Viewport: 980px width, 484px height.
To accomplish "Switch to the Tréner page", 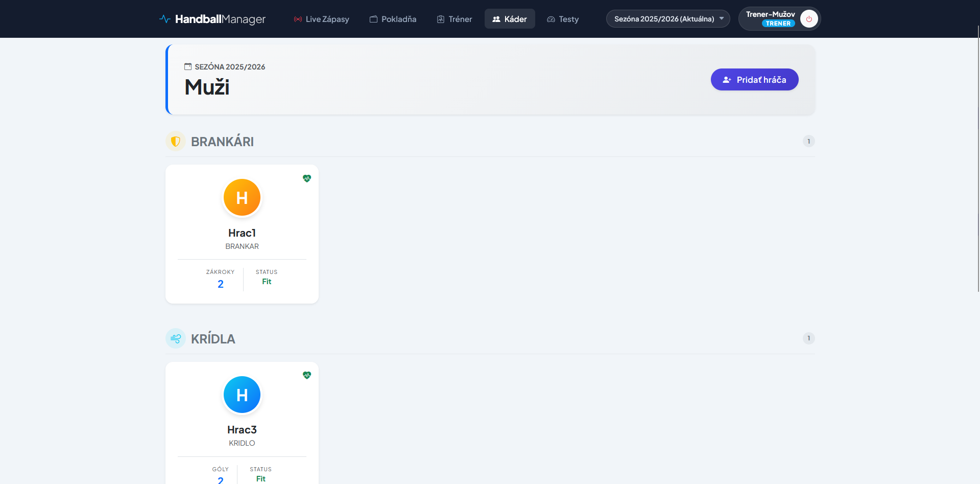I will pos(455,19).
